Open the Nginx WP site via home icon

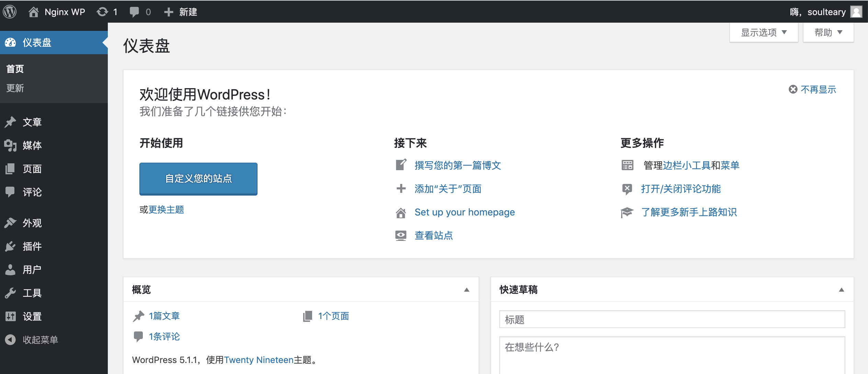tap(34, 11)
